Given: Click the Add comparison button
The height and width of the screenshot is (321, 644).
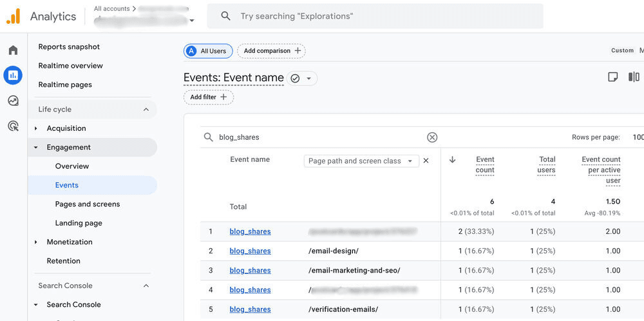Looking at the screenshot, I should pos(271,51).
